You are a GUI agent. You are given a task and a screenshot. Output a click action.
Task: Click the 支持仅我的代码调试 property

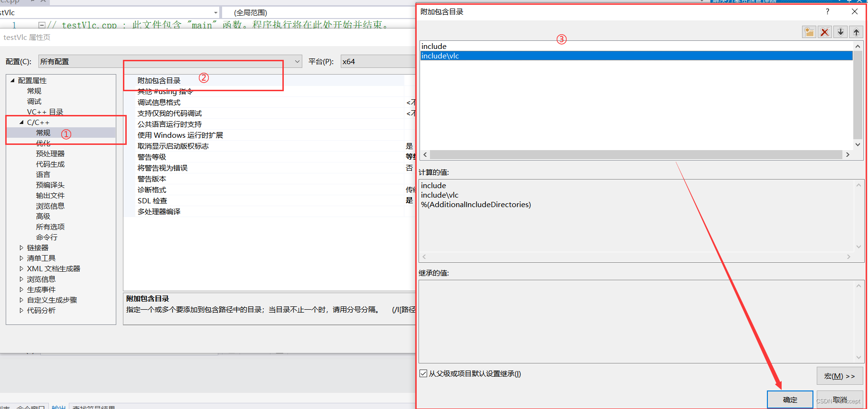(270, 113)
